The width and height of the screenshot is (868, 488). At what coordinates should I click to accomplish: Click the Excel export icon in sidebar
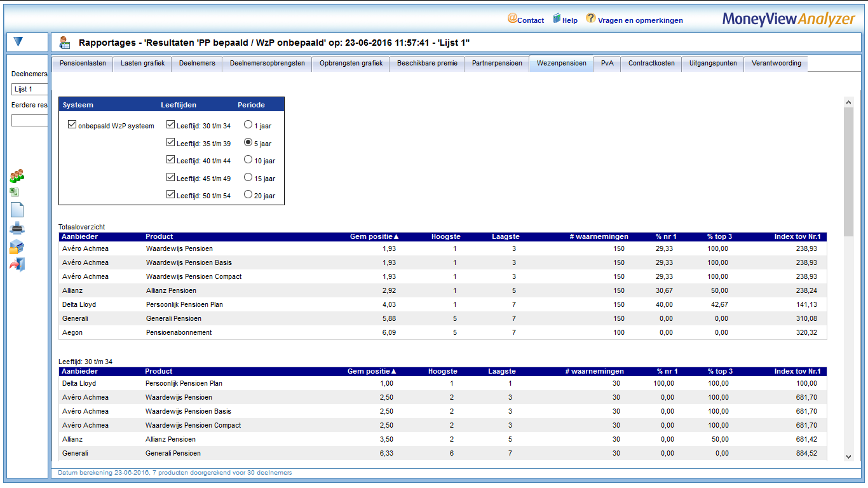click(x=14, y=192)
